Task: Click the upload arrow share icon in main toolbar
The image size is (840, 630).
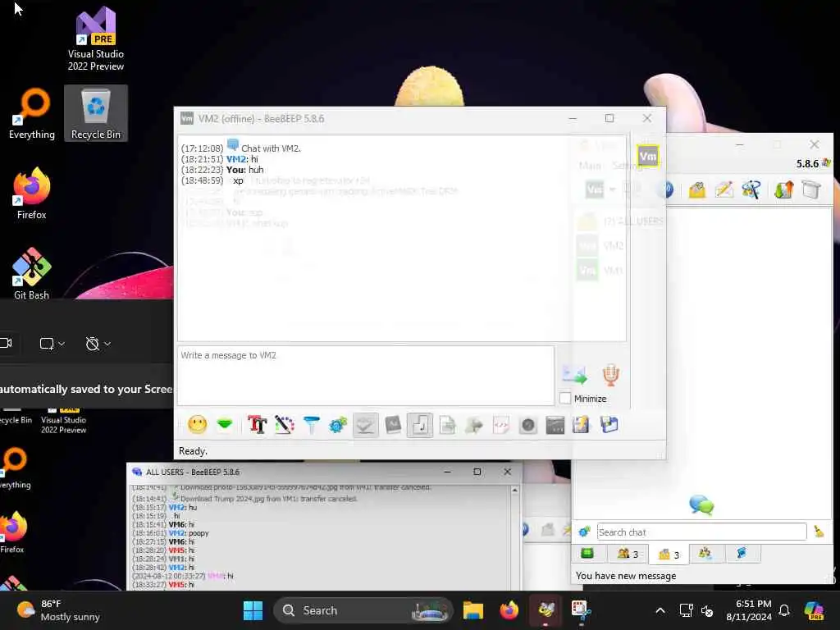Action: [783, 189]
